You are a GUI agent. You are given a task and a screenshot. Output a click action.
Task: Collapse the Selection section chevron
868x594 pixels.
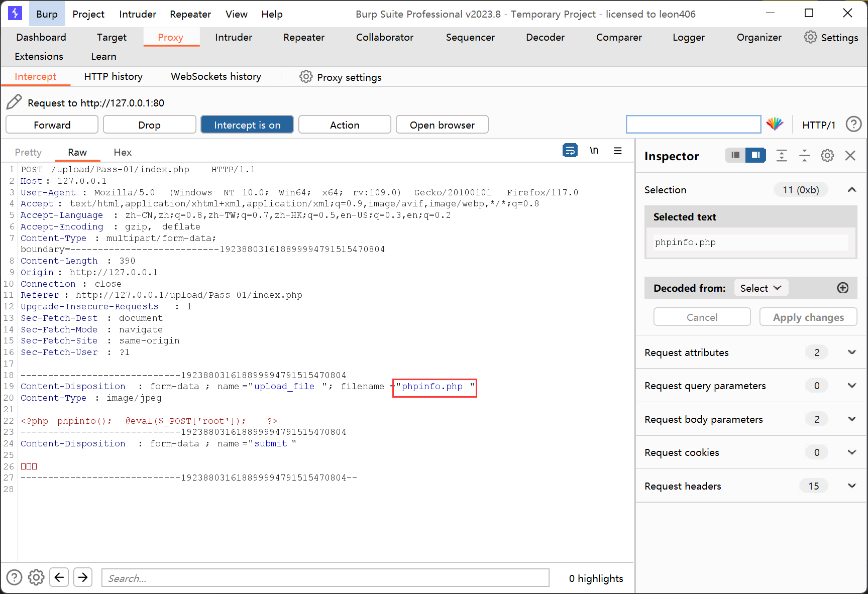coord(851,190)
